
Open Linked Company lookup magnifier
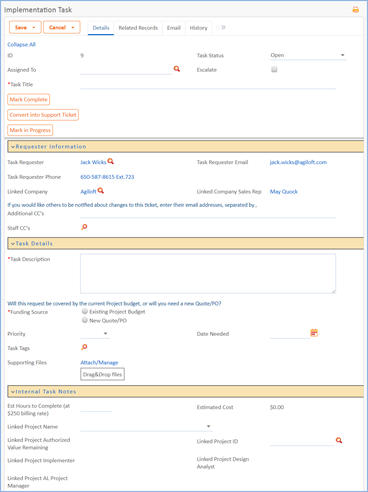(101, 191)
